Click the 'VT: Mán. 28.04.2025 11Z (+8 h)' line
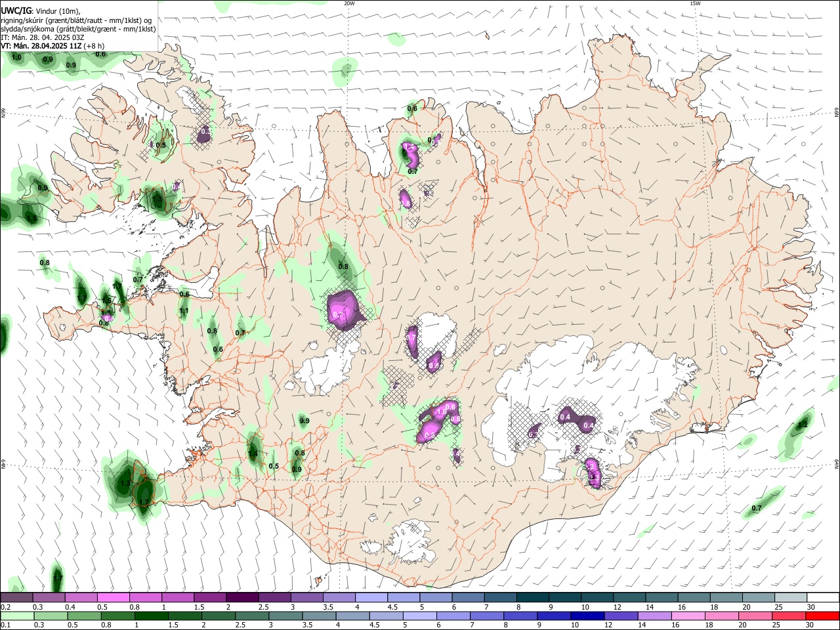The width and height of the screenshot is (840, 630). point(52,46)
